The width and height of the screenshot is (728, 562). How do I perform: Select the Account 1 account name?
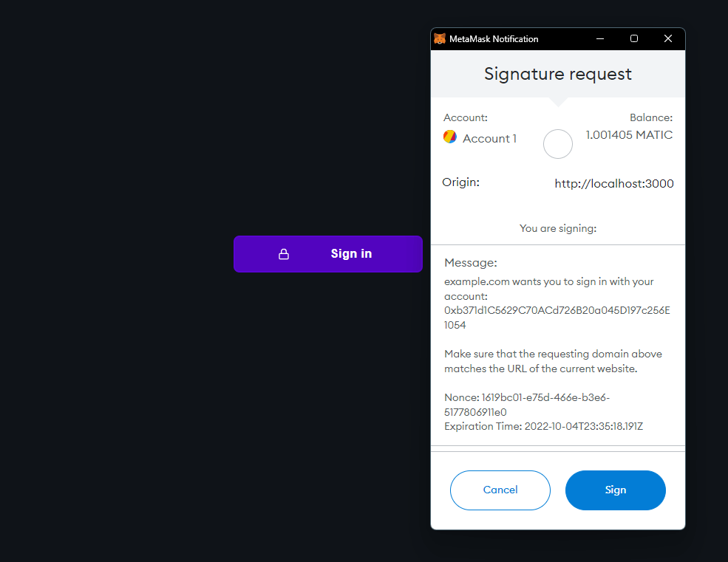[x=489, y=138]
